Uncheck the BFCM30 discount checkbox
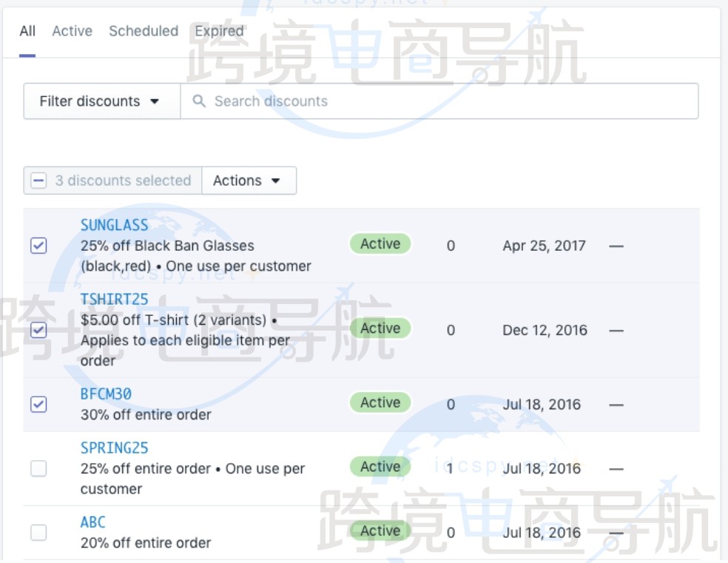This screenshot has height=563, width=728. click(x=38, y=404)
